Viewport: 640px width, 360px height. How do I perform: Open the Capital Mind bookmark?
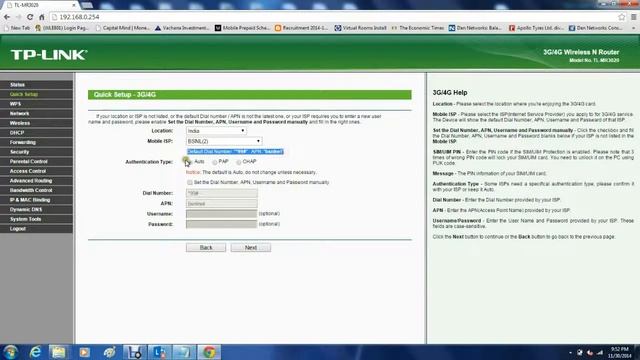click(122, 28)
